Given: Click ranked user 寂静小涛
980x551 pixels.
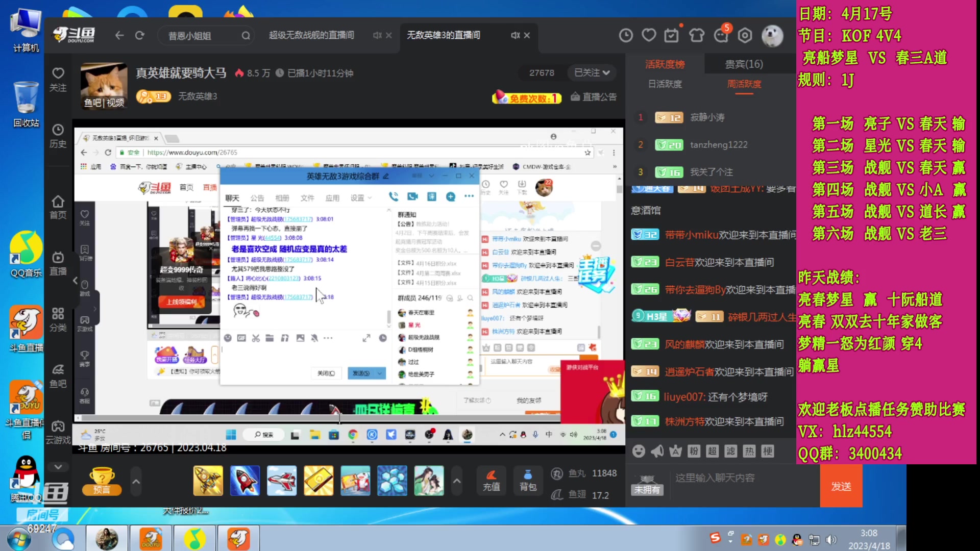Looking at the screenshot, I should pos(707,117).
